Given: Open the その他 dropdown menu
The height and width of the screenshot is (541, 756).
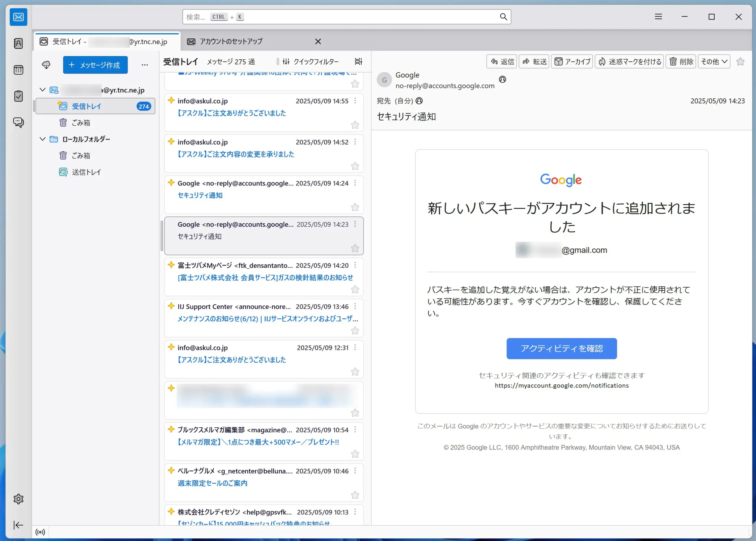Looking at the screenshot, I should (714, 61).
